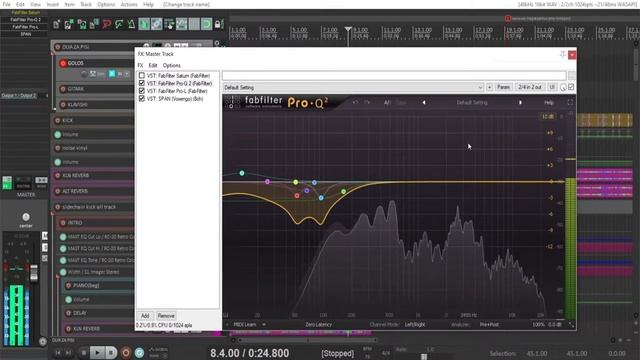Screen dimensions: 640x360
Task: Open the 12 dB display range dropdown
Action: click(x=547, y=117)
